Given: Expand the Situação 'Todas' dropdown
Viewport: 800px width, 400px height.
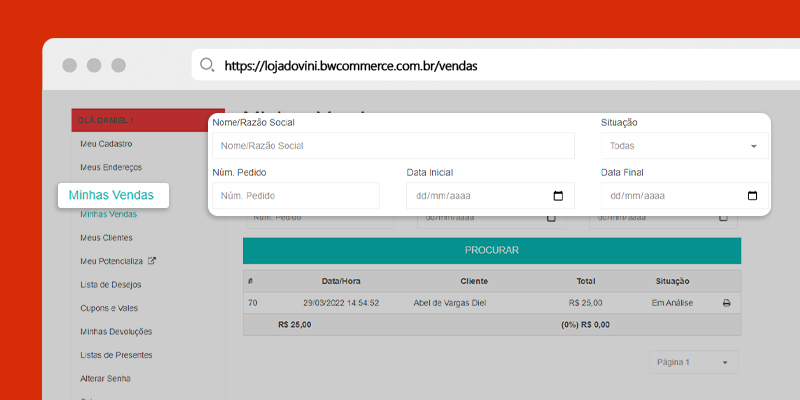Looking at the screenshot, I should tap(685, 146).
